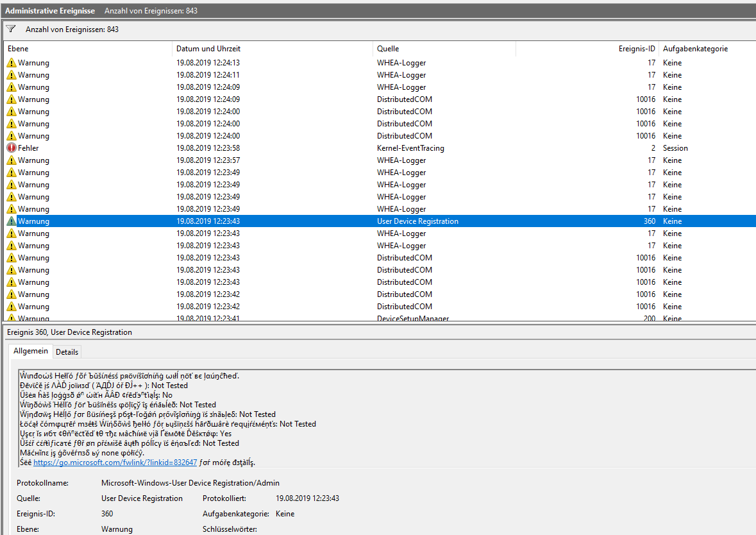Click event ID 360 in the list
The height and width of the screenshot is (535, 756).
[650, 221]
